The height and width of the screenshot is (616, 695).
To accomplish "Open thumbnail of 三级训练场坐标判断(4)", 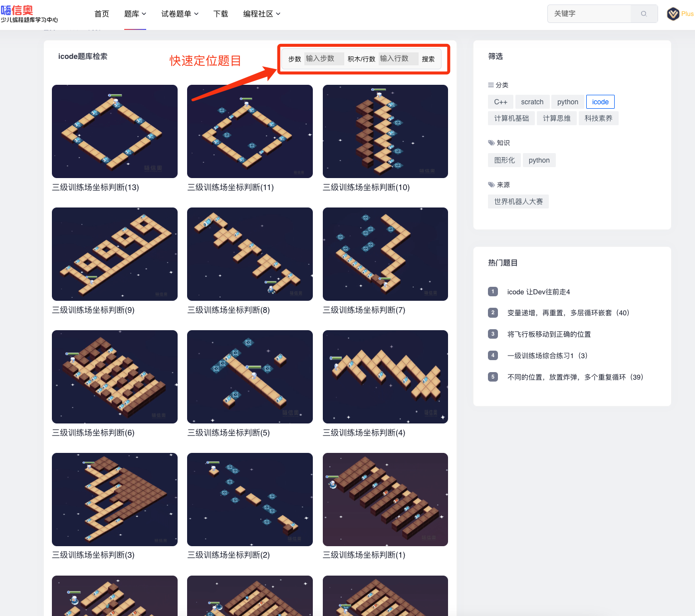I will click(385, 377).
